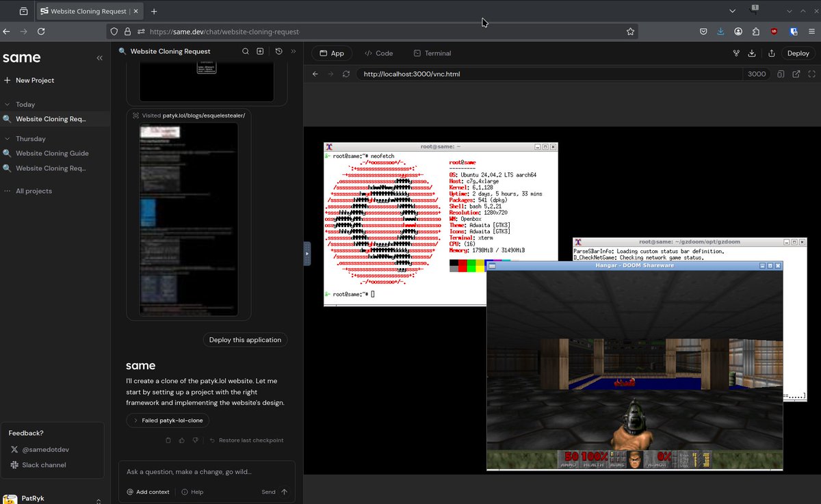This screenshot has height=504, width=821.
Task: Expand the Failed patyk-lol-clone entry
Action: point(168,421)
